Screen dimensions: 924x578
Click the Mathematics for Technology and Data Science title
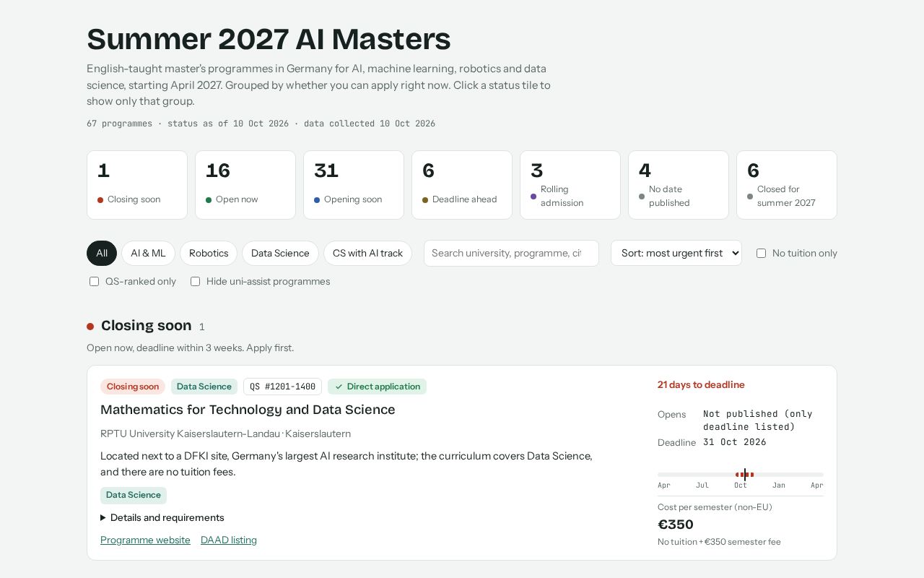coord(248,410)
